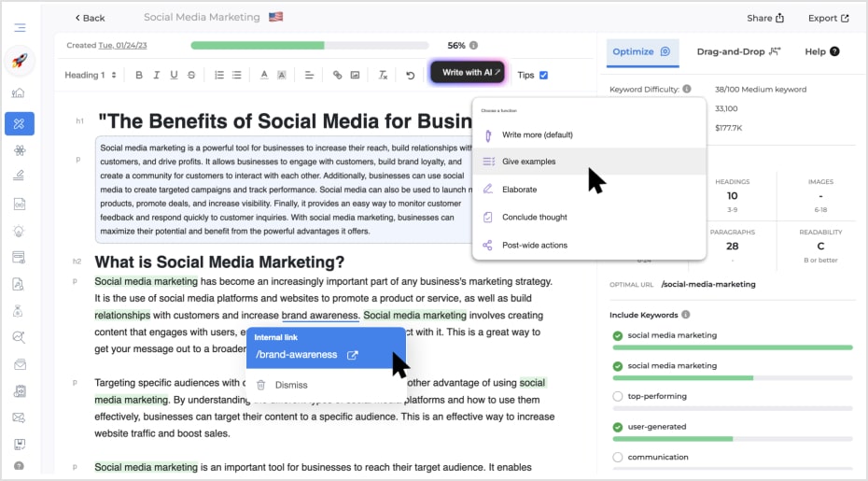Open the lightbulb ideas sidebar icon
The image size is (868, 481).
(x=19, y=231)
